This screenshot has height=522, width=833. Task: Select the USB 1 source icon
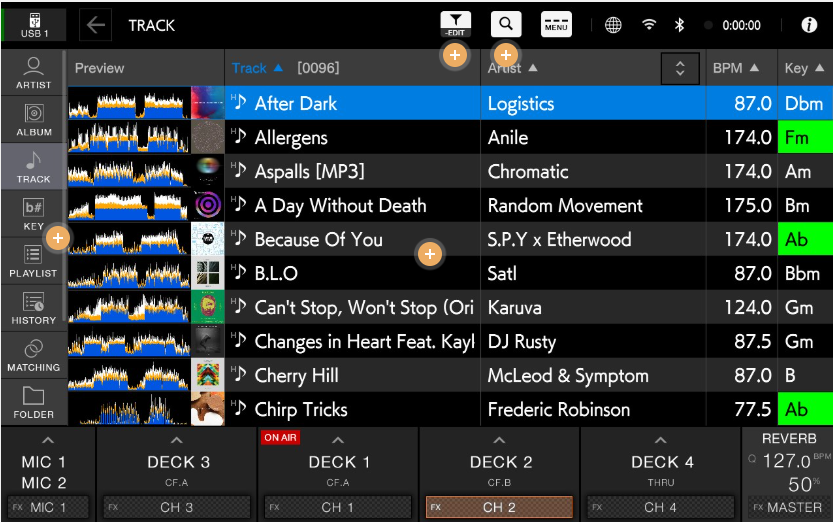[x=33, y=25]
